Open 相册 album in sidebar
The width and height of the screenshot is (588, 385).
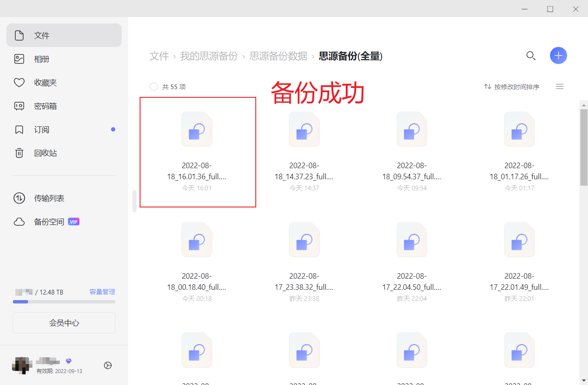tap(42, 59)
